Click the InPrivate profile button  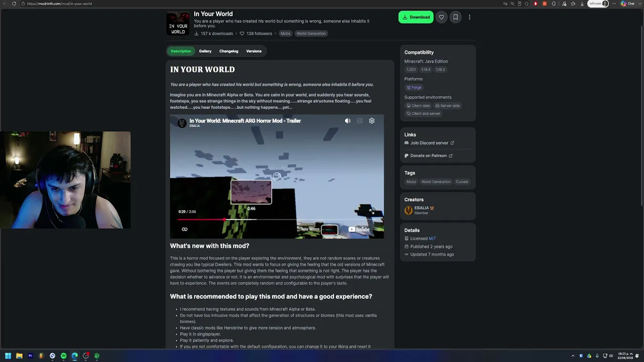[x=599, y=4]
